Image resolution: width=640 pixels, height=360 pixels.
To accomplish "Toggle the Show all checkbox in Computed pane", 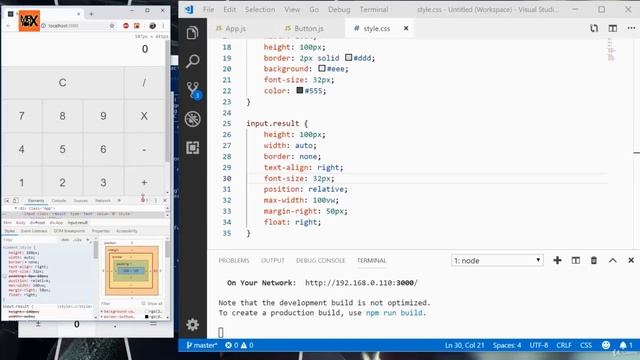I will point(143,303).
